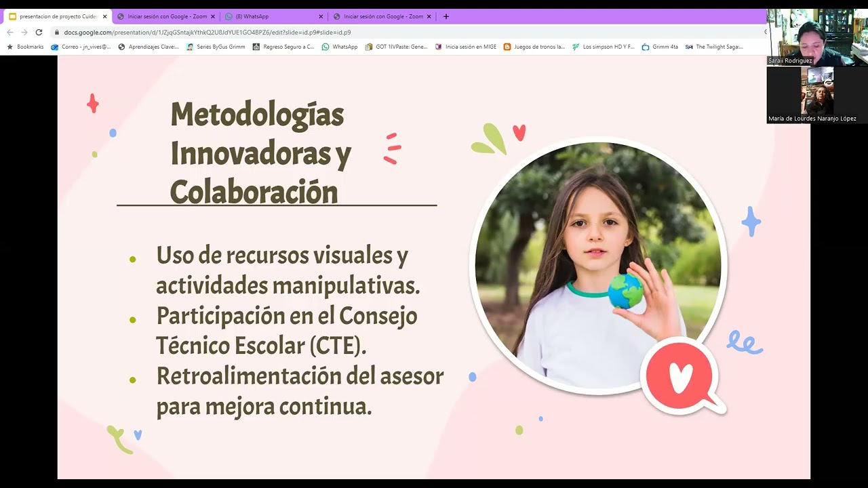Screen dimensions: 868x488
Task: Open the 'Series ByGus Grimm' bookmark
Action: coord(216,47)
